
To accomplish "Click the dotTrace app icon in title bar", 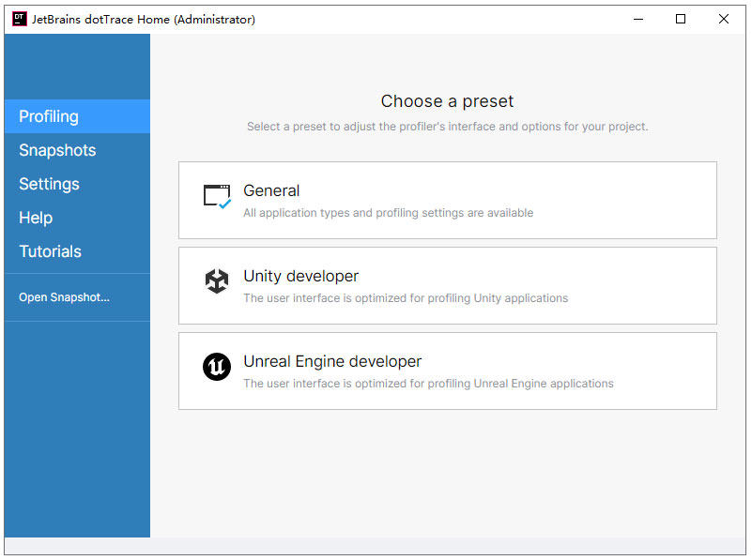I will tap(19, 19).
